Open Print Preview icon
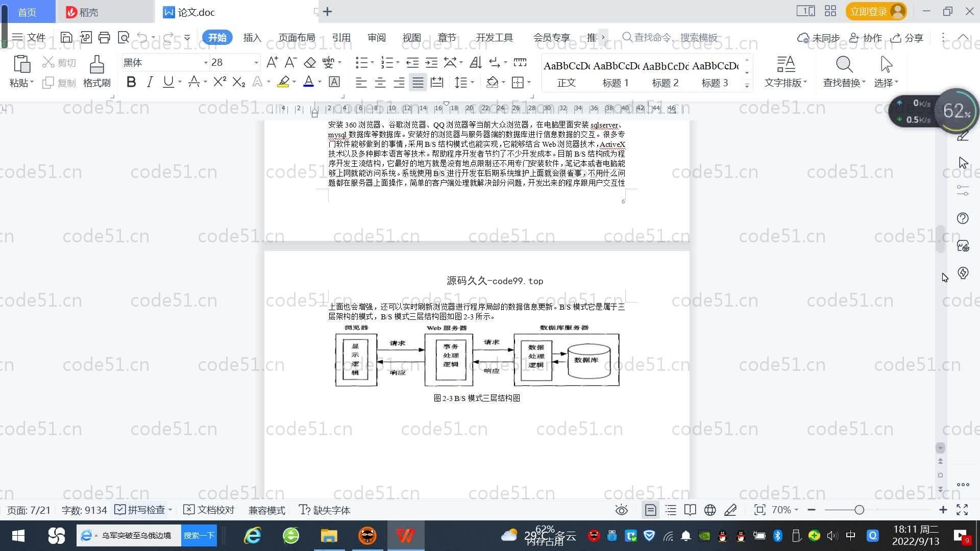This screenshot has height=551, width=980. [x=123, y=37]
